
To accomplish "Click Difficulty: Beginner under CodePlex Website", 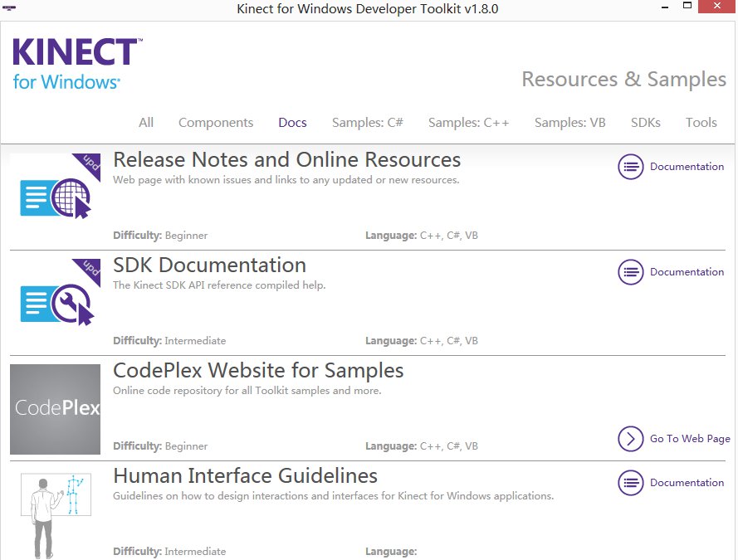I will point(160,446).
